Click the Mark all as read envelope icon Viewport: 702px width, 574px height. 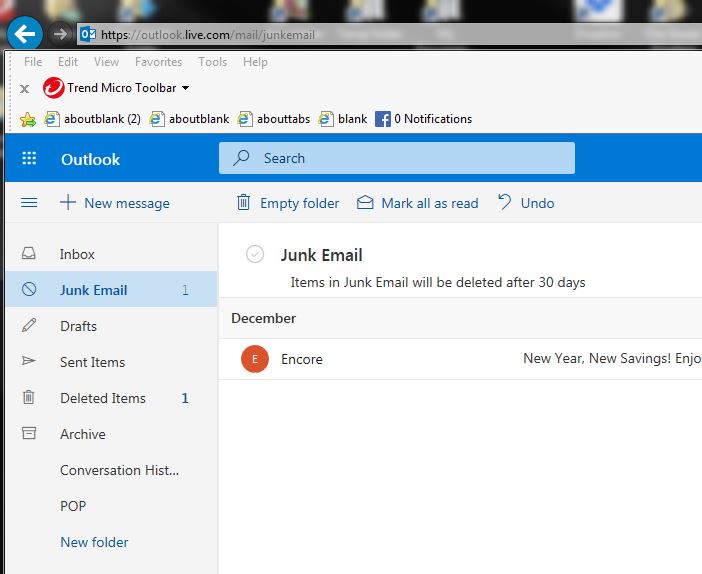coord(365,202)
